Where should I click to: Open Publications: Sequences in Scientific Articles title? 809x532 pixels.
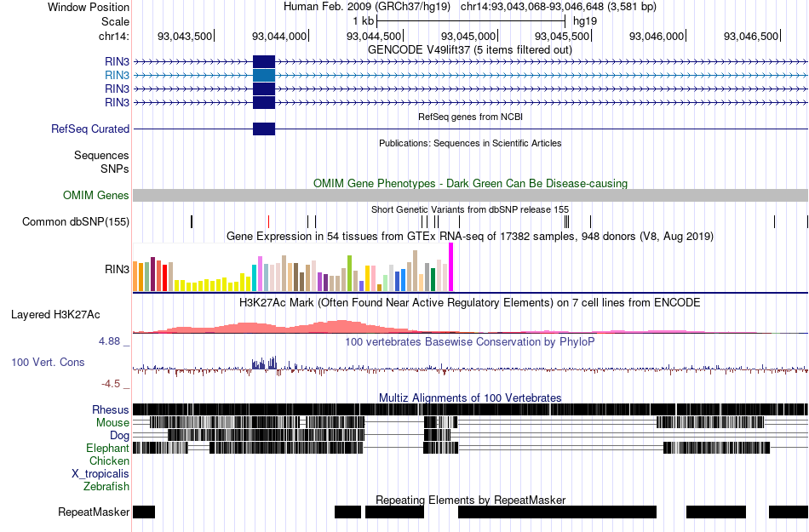click(x=470, y=143)
